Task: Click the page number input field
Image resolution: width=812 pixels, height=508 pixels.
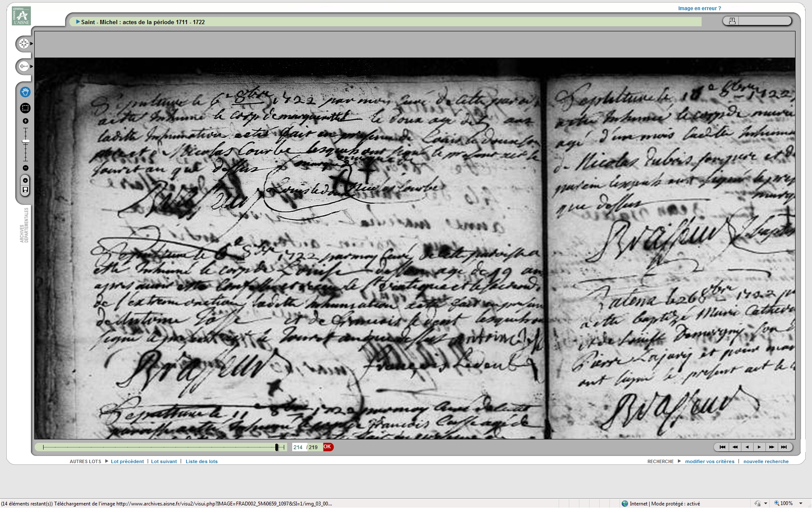Action: (x=298, y=447)
